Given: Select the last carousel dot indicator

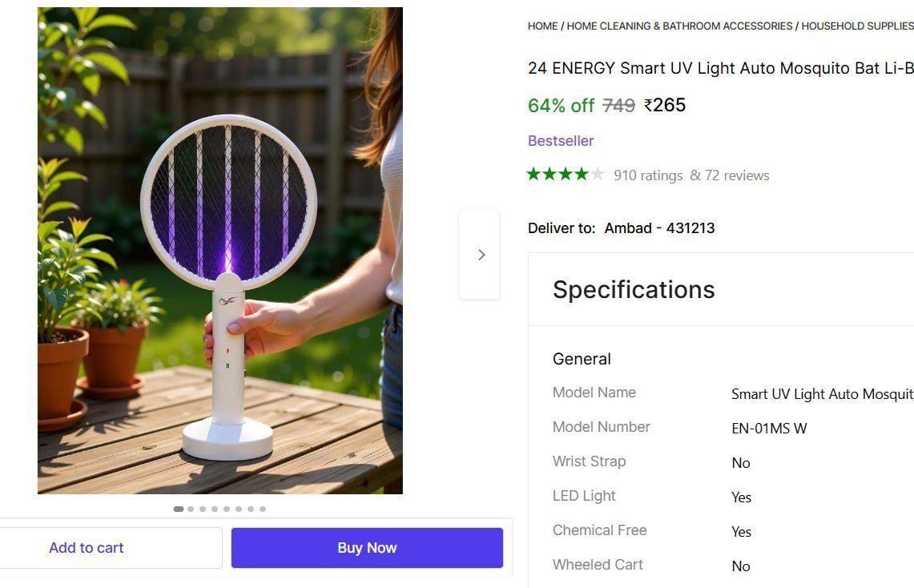Looking at the screenshot, I should pos(263,508).
